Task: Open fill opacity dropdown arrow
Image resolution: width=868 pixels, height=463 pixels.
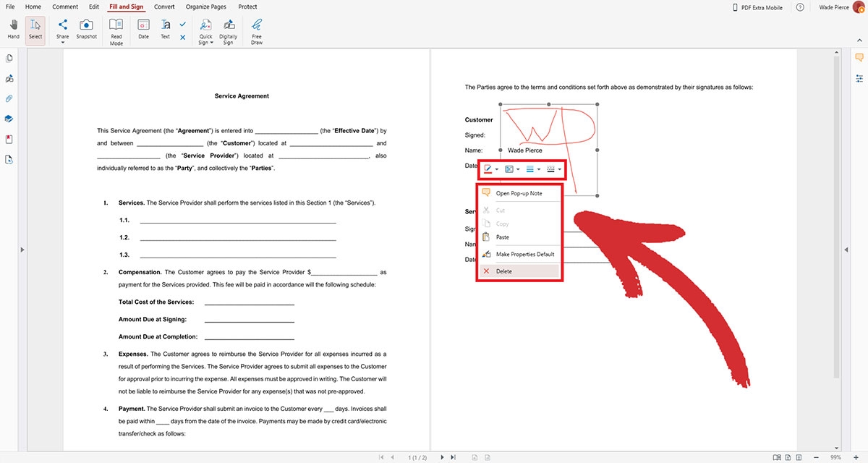Action: tap(518, 169)
